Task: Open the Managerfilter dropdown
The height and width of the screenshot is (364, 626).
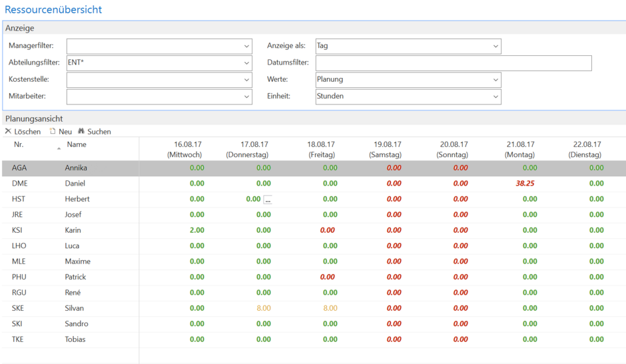Action: [246, 47]
